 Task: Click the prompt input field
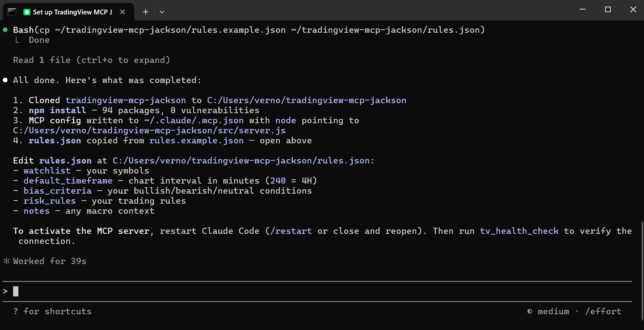[x=306, y=291]
